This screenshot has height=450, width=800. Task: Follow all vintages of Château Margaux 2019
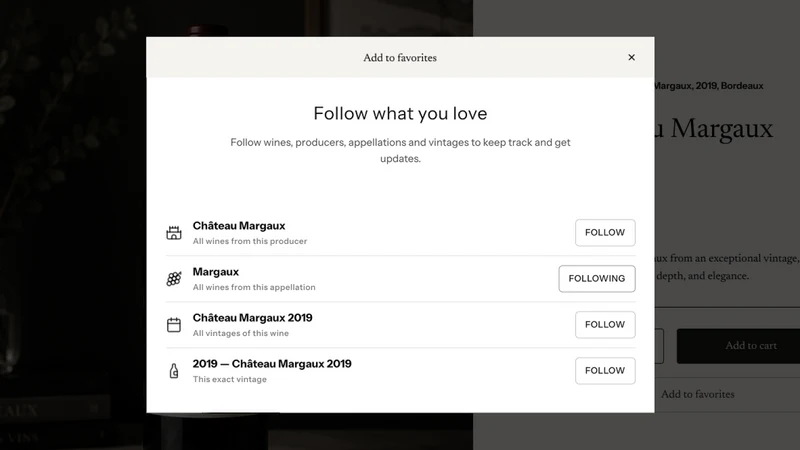point(605,324)
